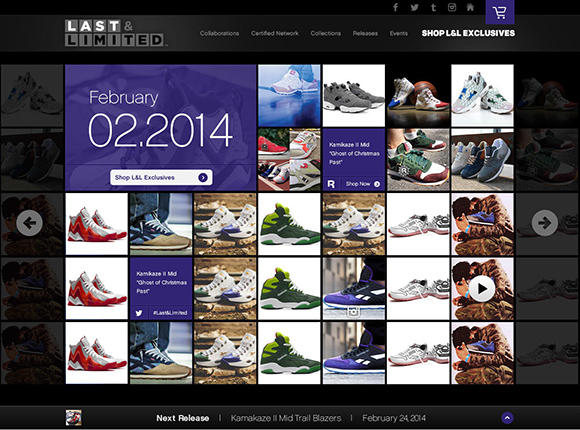580x430 pixels.
Task: Click Kamakaze II Mid Trail Blazers link
Action: pos(286,418)
